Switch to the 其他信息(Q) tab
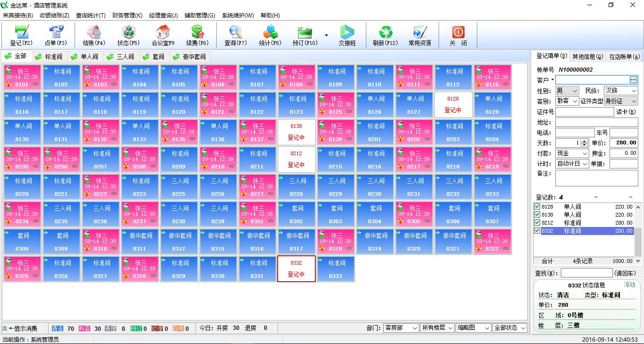The image size is (644, 344). [x=587, y=57]
